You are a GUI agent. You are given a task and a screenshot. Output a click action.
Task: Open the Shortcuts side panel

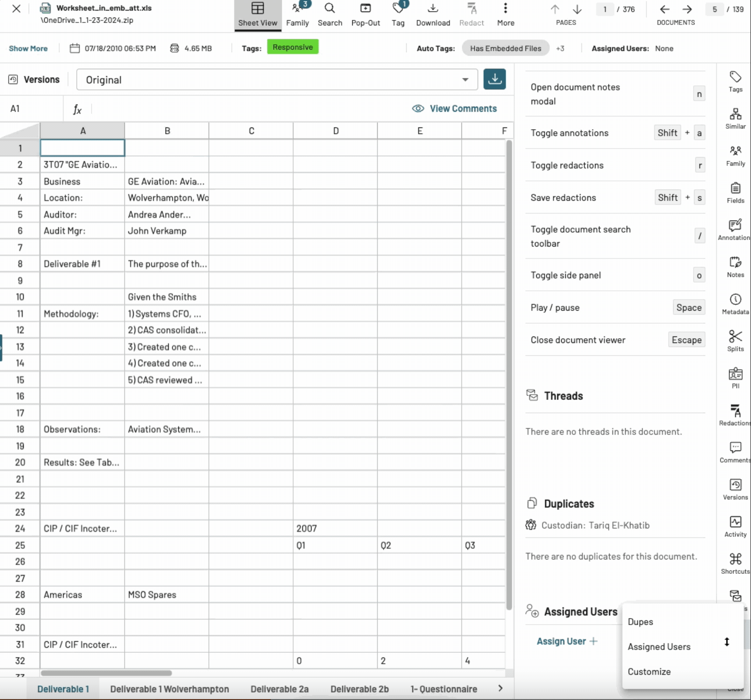[x=735, y=564]
